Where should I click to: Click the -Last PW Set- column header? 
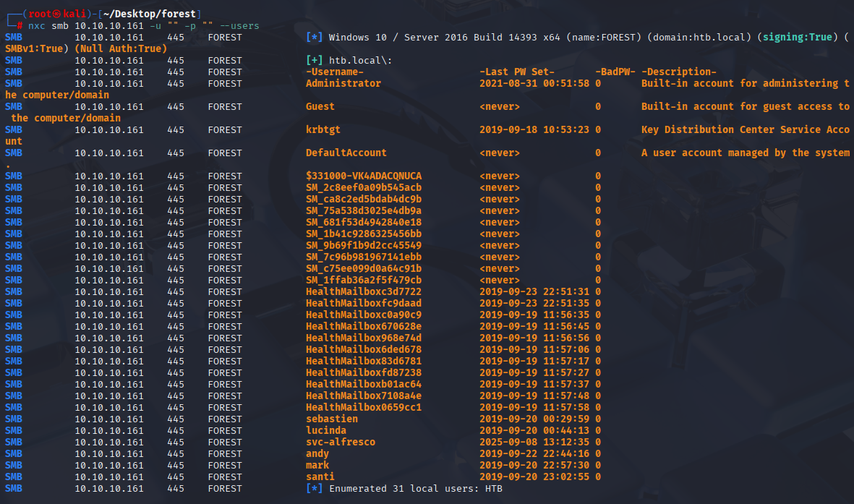click(x=517, y=72)
